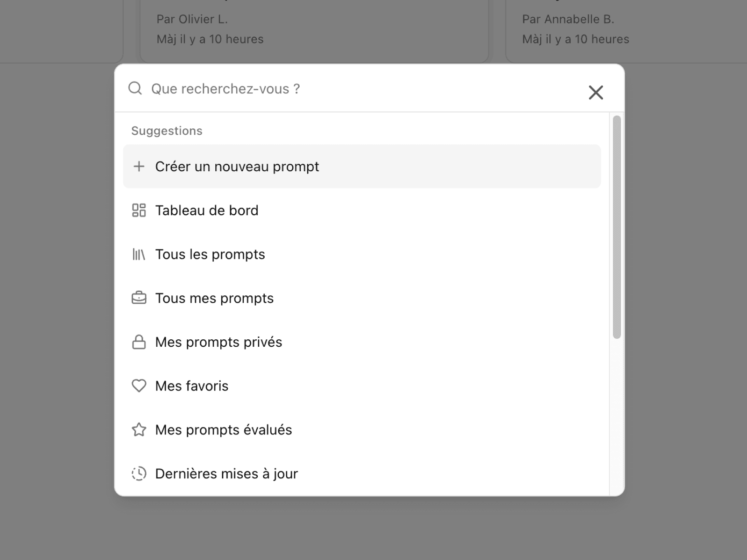Select Tous mes prompts
The width and height of the screenshot is (747, 560).
(x=214, y=298)
